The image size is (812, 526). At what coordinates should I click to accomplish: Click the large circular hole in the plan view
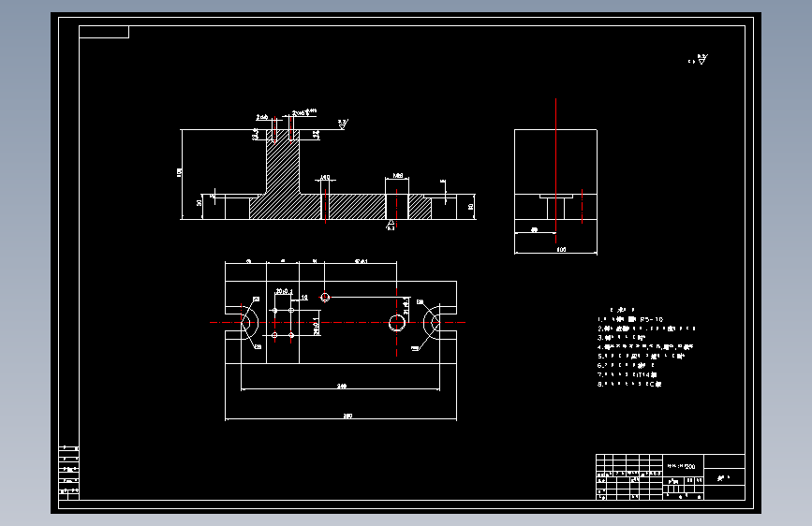tap(397, 323)
